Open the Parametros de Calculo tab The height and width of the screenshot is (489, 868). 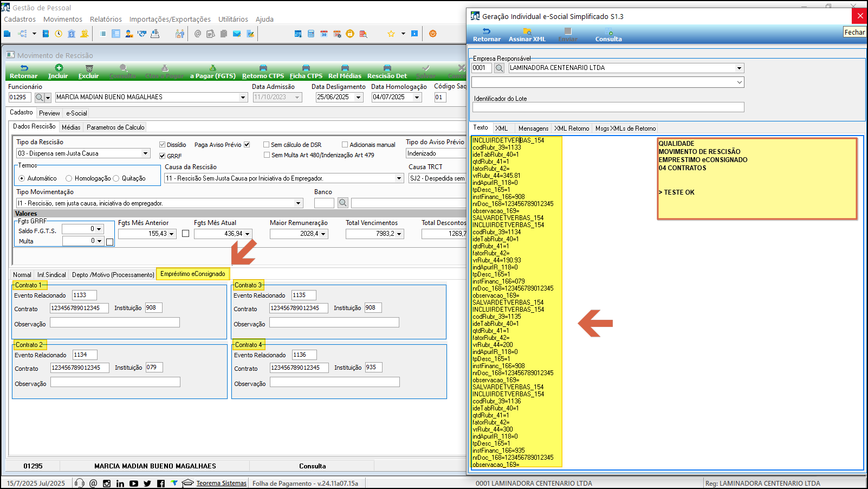pyautogui.click(x=115, y=127)
